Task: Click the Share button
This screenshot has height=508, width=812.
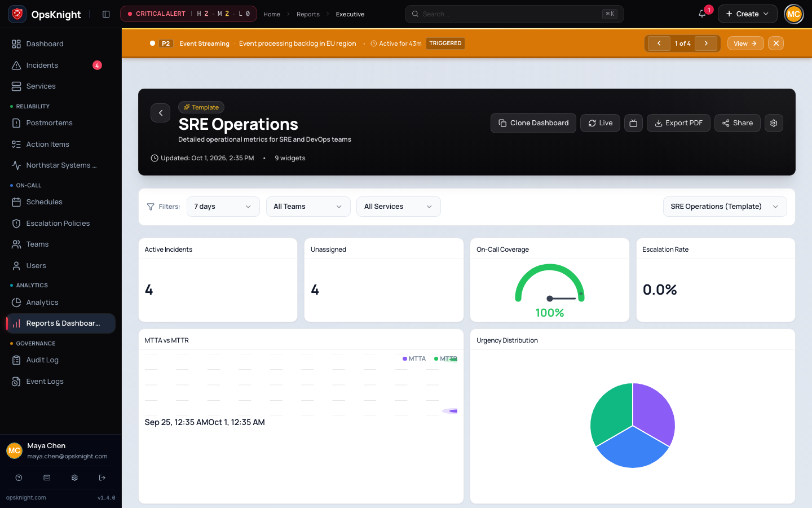Action: point(738,123)
